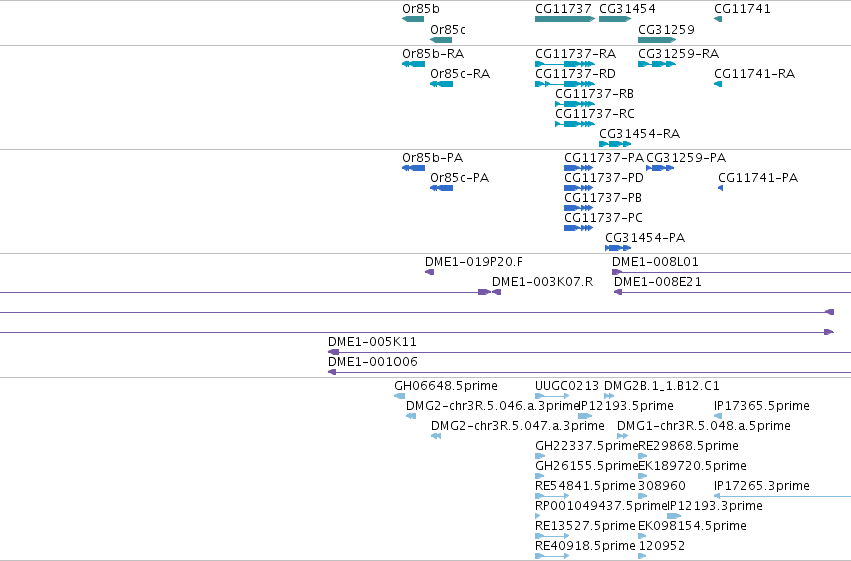Select EST label IP17265.3prime
The image size is (851, 561).
(761, 487)
